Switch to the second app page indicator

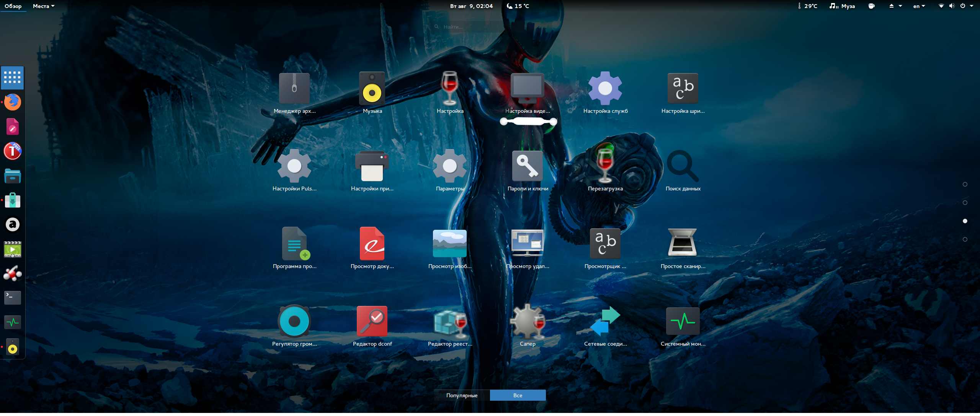965,203
